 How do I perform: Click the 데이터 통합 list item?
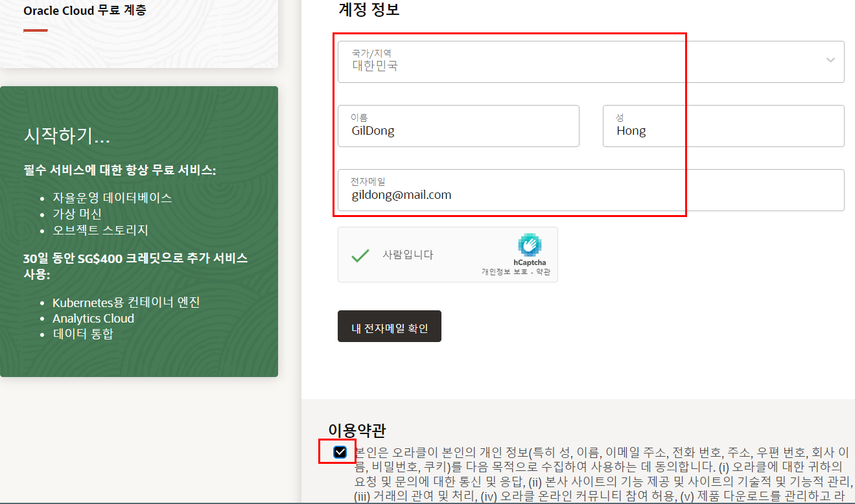(x=83, y=334)
